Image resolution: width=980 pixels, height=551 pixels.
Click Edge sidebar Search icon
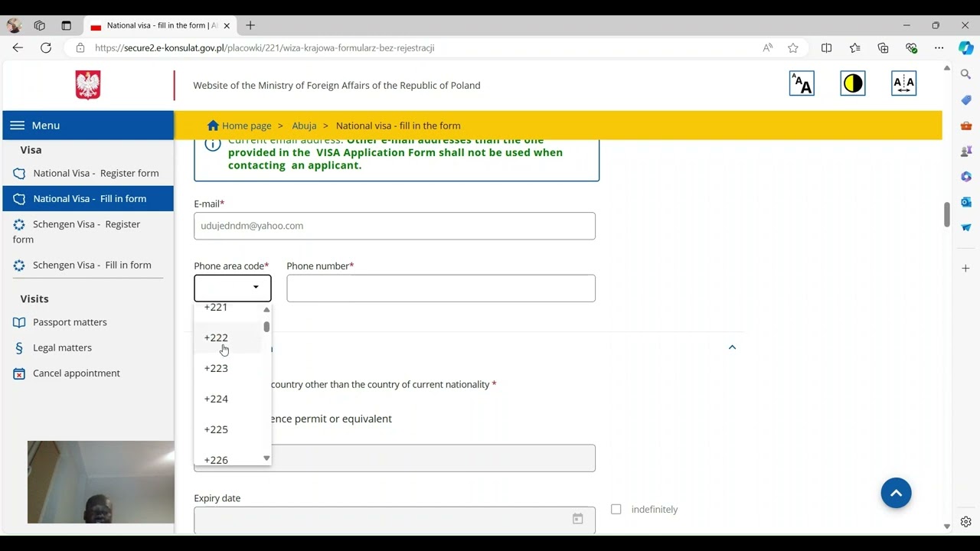click(x=966, y=74)
